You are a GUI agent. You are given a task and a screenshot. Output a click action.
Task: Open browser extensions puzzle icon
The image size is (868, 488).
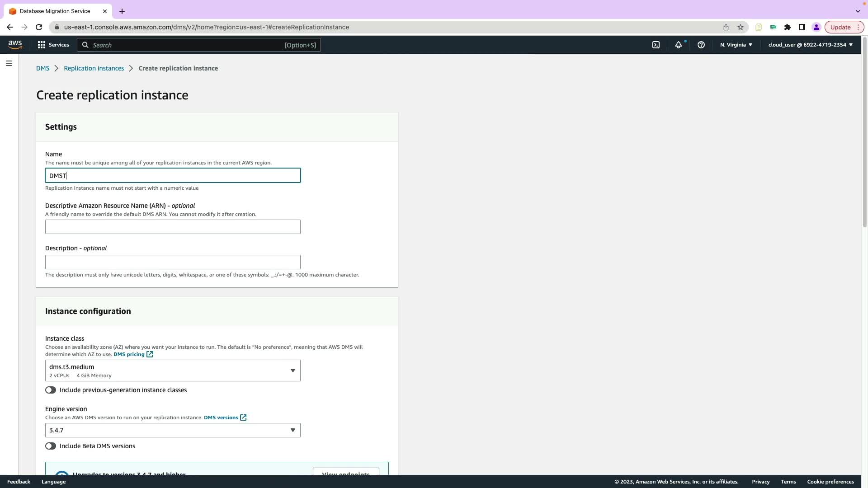click(x=788, y=27)
